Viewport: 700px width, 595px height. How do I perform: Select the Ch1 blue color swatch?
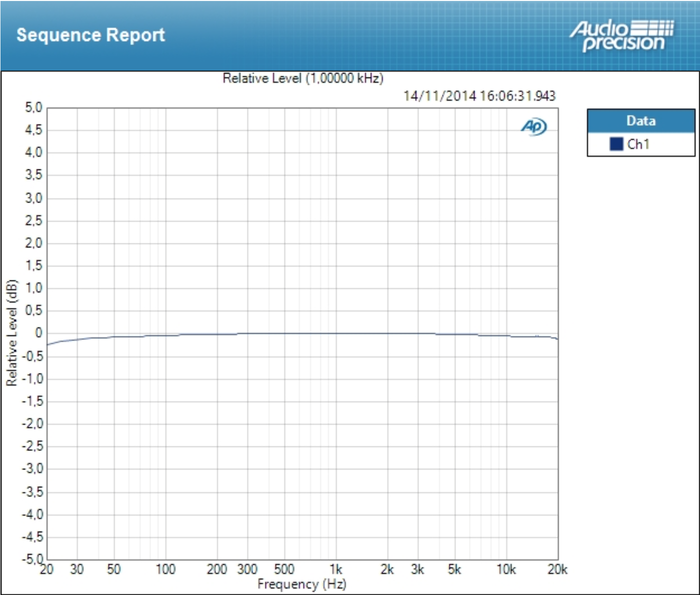click(616, 144)
